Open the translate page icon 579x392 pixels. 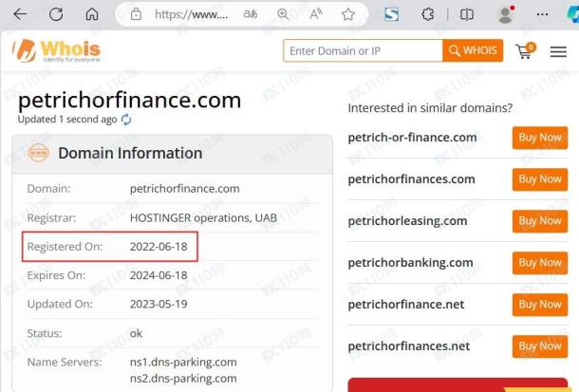pyautogui.click(x=250, y=14)
